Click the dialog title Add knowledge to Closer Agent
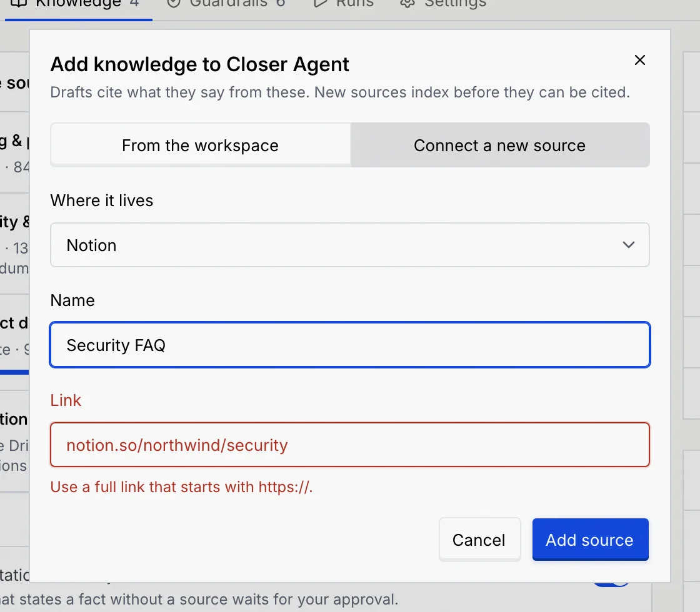 [x=199, y=65]
